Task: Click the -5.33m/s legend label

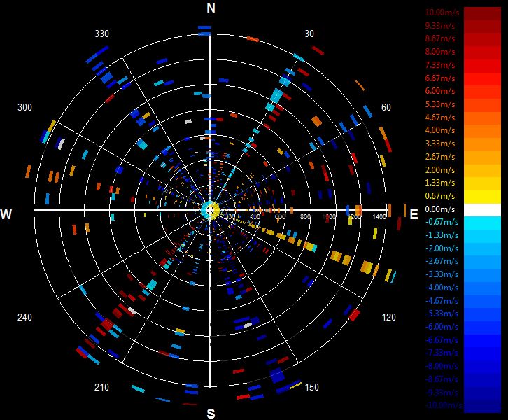Action: click(442, 314)
